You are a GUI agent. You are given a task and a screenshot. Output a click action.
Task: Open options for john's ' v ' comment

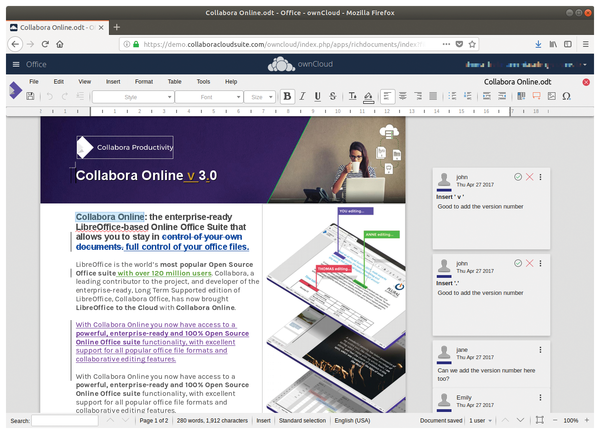point(540,177)
